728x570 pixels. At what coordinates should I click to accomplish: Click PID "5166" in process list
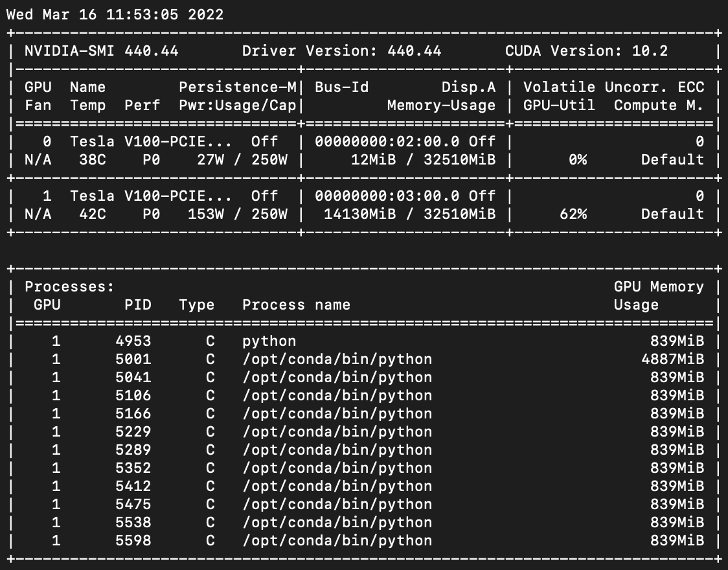click(x=133, y=413)
